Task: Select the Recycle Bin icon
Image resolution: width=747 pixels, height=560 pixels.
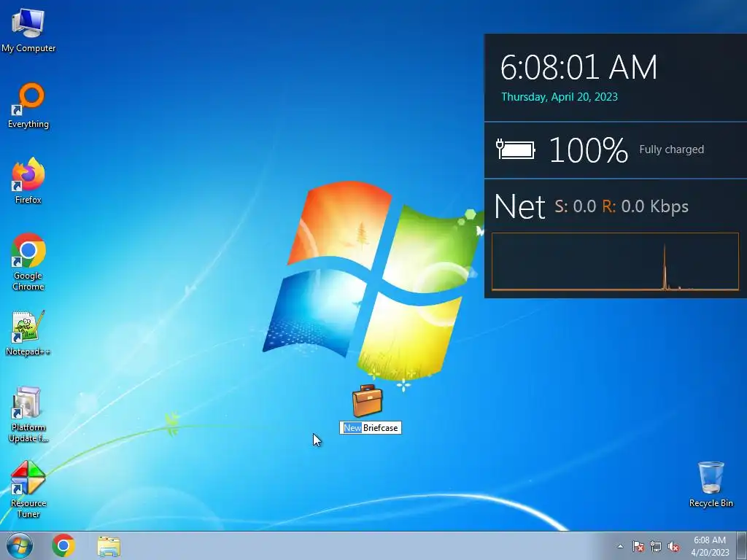Action: [x=711, y=484]
